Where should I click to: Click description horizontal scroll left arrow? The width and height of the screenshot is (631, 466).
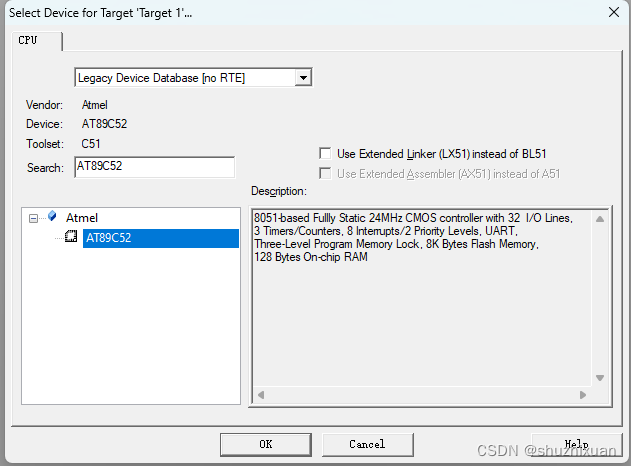pos(261,395)
